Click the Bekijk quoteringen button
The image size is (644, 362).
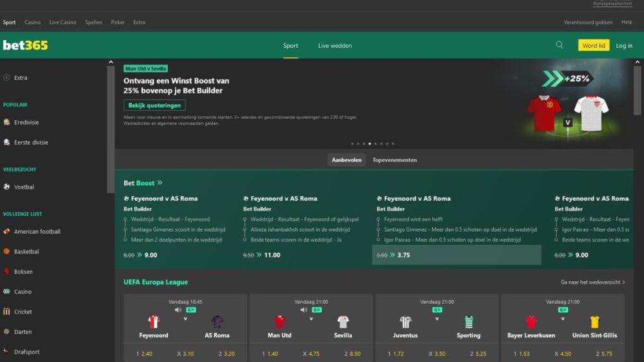click(x=154, y=106)
